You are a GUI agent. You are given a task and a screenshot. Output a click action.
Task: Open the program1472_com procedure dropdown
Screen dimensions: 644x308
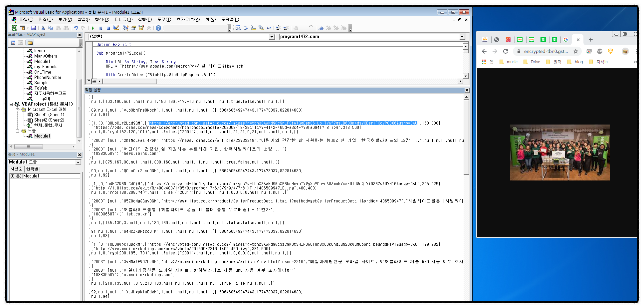(x=462, y=37)
